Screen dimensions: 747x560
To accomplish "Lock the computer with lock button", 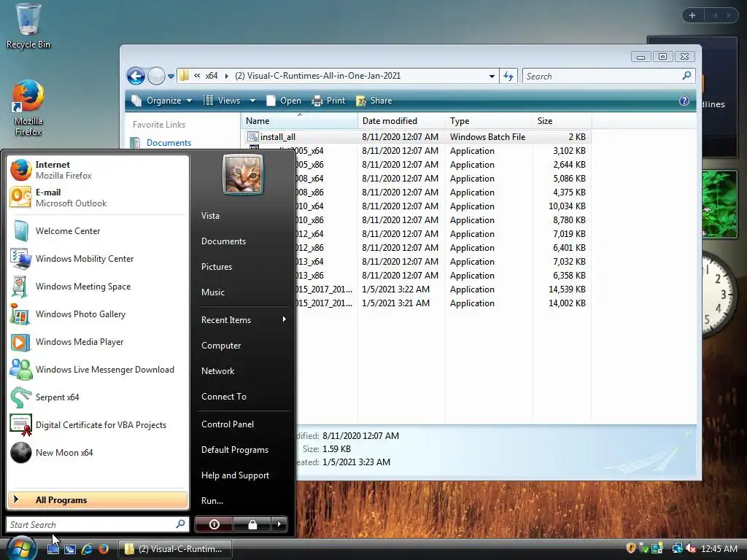I will pyautogui.click(x=252, y=524).
